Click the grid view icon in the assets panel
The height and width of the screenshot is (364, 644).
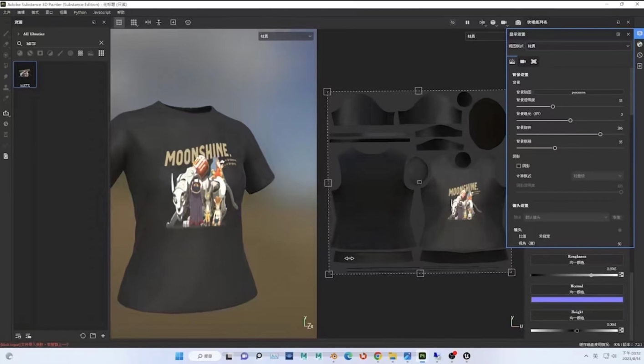(101, 53)
